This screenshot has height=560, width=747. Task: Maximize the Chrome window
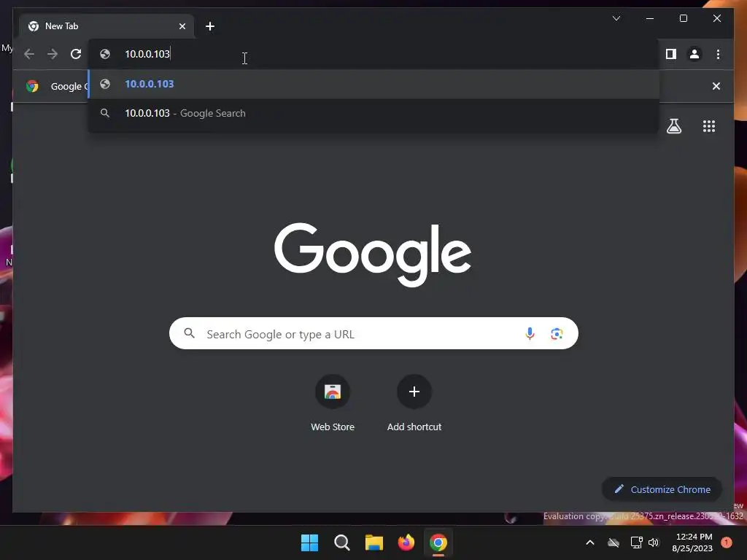click(x=683, y=18)
